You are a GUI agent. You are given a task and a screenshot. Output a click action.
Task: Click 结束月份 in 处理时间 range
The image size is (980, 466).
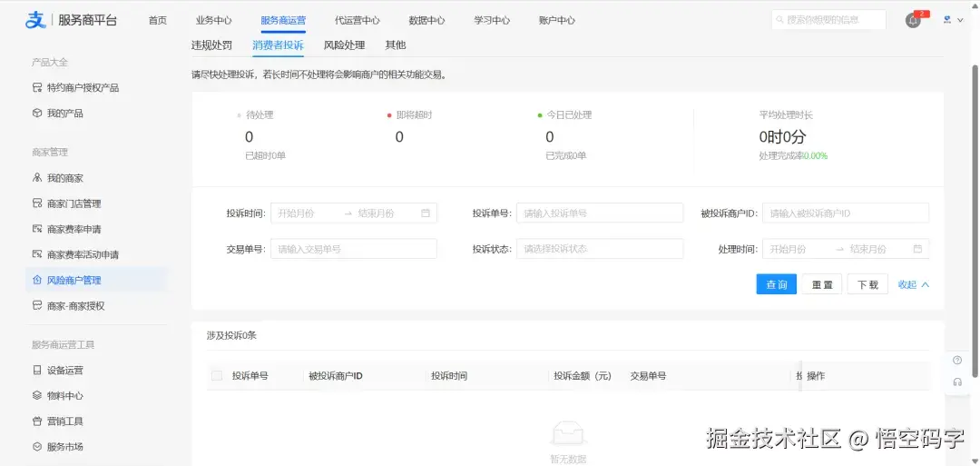pos(868,249)
